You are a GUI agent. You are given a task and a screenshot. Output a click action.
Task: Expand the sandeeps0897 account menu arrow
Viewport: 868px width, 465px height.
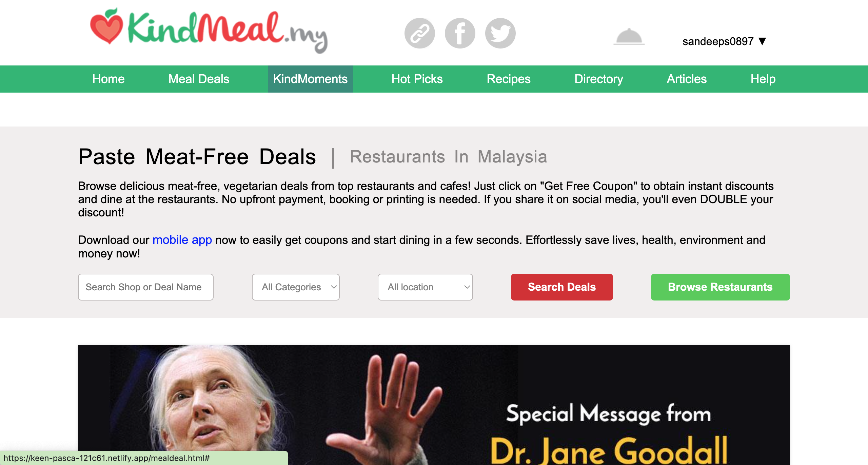click(763, 41)
